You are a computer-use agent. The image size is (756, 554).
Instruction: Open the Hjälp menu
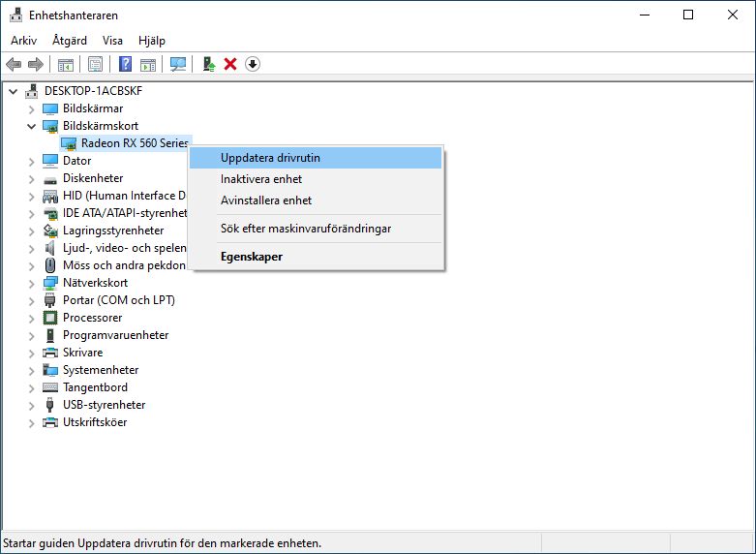pos(152,41)
